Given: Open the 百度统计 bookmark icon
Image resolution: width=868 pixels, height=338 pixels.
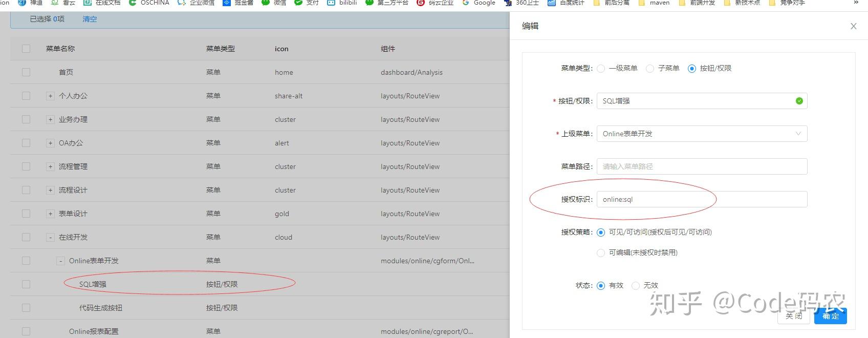Looking at the screenshot, I should (552, 3).
